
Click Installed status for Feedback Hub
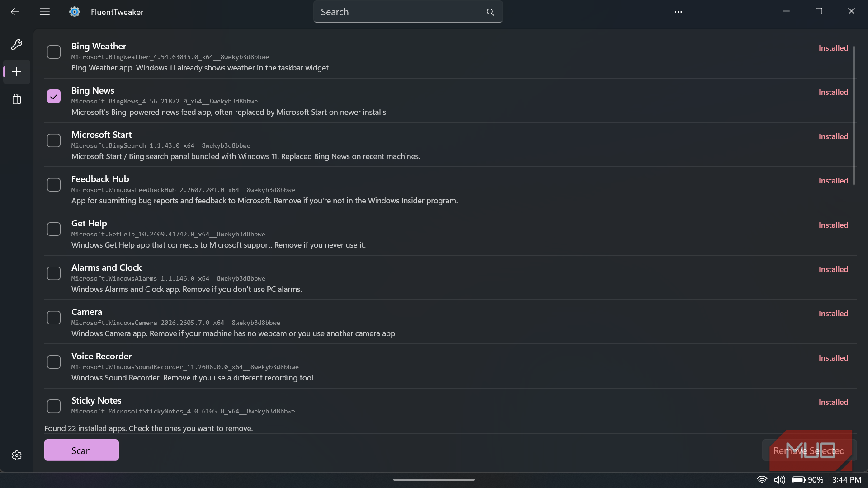click(x=833, y=181)
